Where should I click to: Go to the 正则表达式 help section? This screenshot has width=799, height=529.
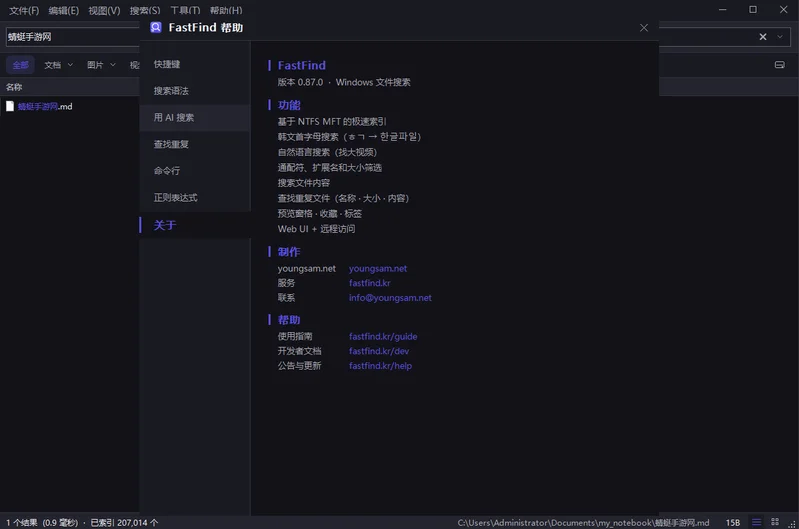pos(195,198)
